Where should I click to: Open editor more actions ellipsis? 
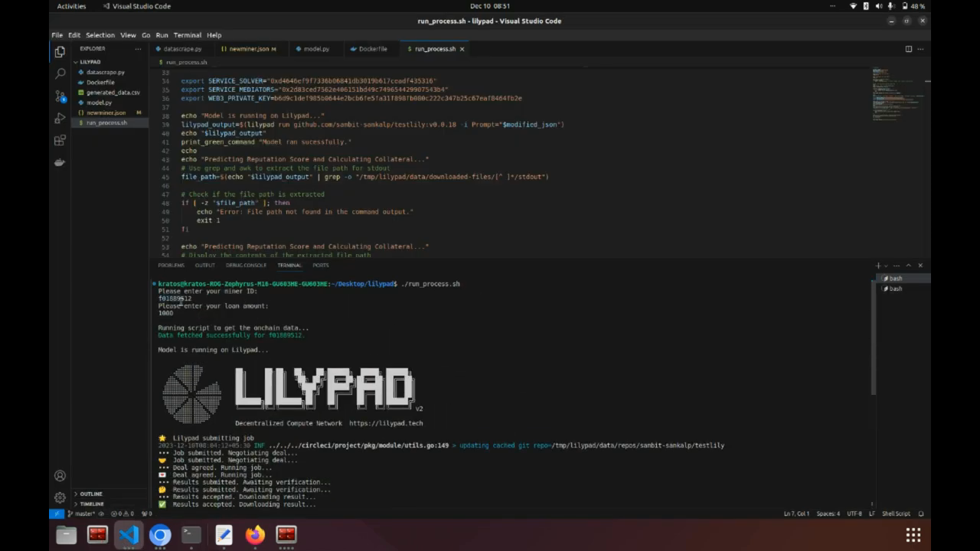[920, 49]
